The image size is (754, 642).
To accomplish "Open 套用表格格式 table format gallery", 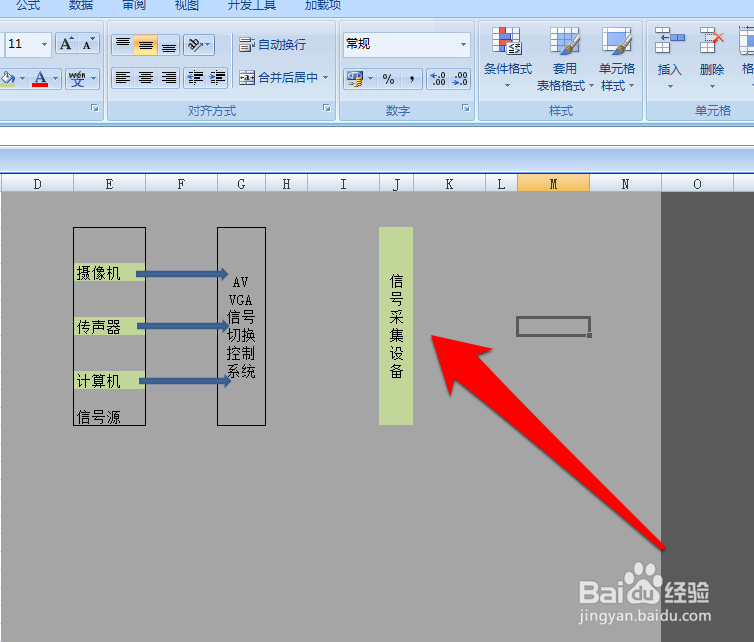I will coord(565,59).
